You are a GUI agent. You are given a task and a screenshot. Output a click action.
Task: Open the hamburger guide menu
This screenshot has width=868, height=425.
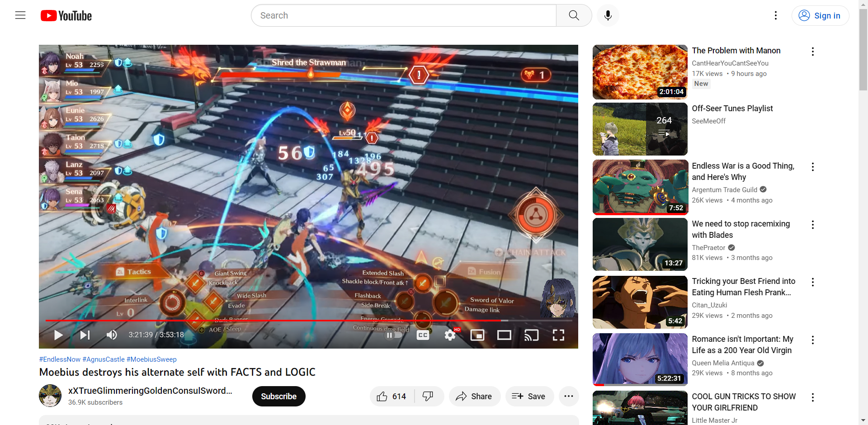pos(20,15)
